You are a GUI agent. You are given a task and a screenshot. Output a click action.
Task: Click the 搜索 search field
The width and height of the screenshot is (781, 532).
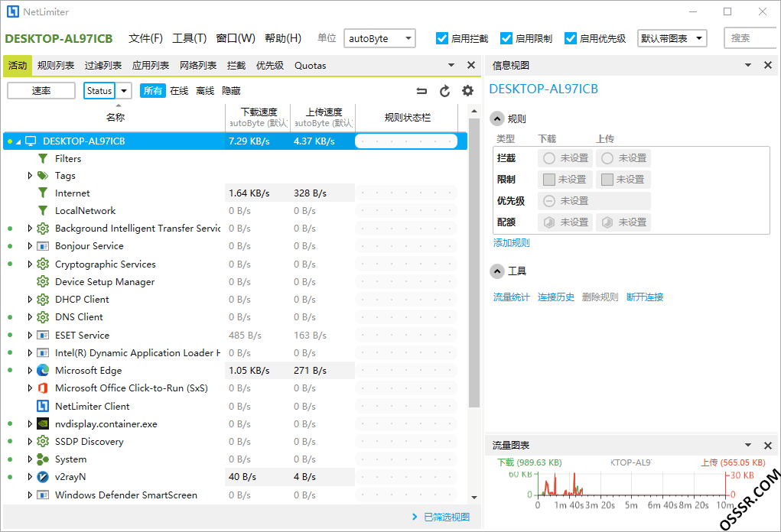point(750,38)
